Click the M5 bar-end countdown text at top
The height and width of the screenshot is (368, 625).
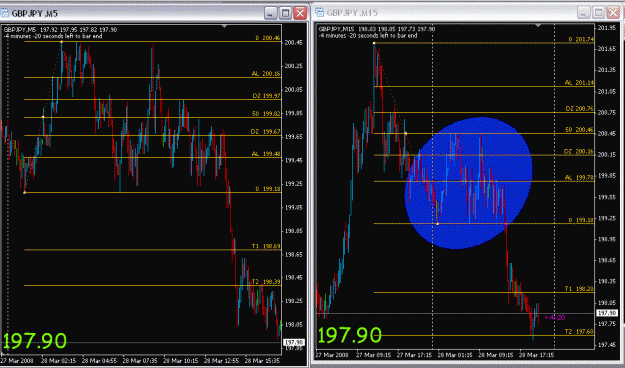pyautogui.click(x=53, y=36)
